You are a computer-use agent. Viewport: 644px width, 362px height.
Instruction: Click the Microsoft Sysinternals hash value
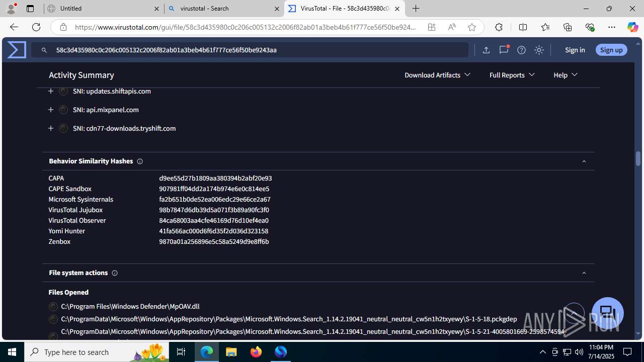tap(215, 199)
